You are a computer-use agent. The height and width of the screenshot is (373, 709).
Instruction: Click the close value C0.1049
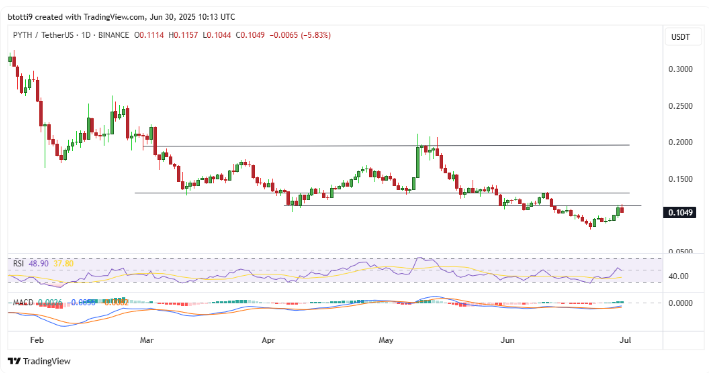(x=250, y=35)
